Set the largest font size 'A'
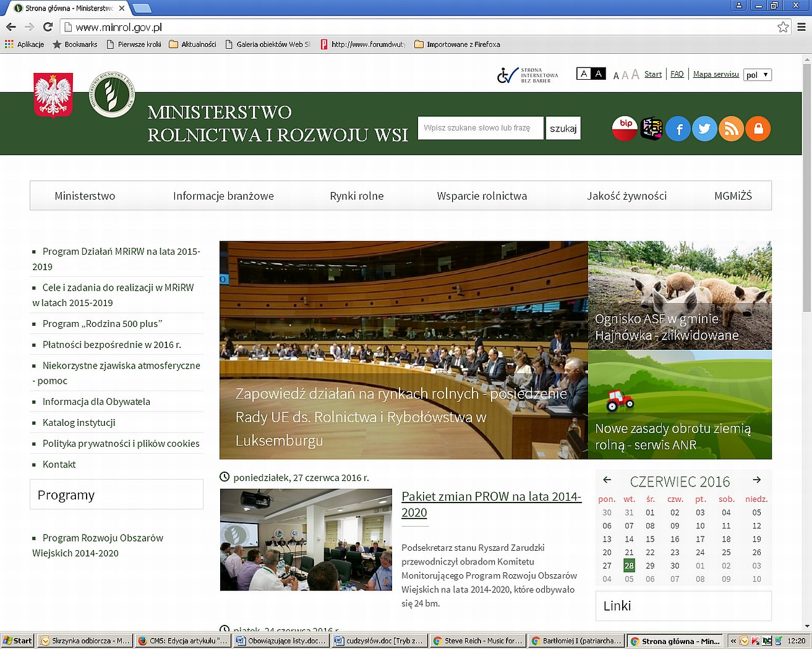The height and width of the screenshot is (649, 812). click(x=635, y=75)
